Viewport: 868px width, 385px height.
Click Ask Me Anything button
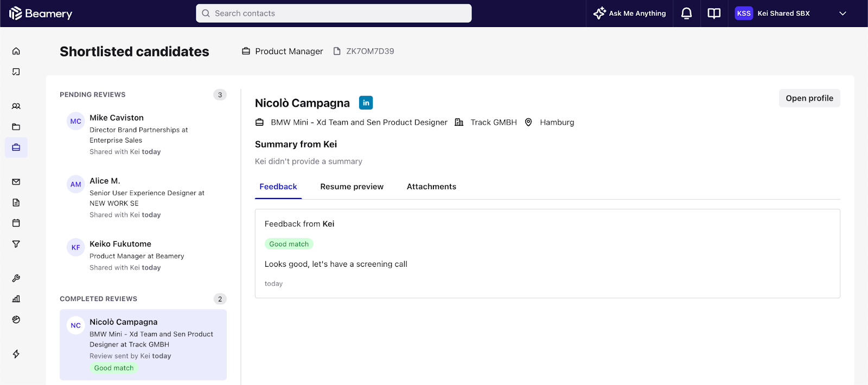(629, 14)
